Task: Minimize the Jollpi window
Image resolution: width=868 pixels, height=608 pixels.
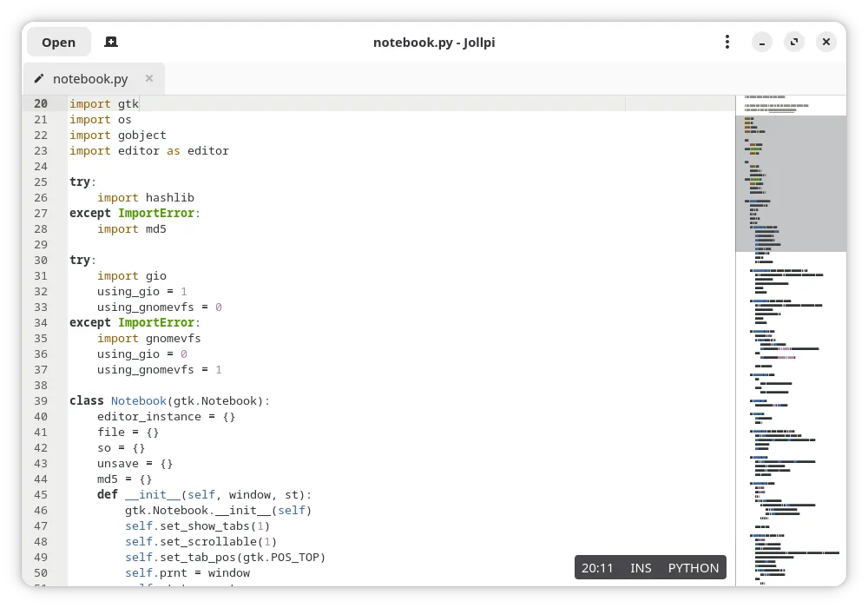Action: (x=762, y=42)
